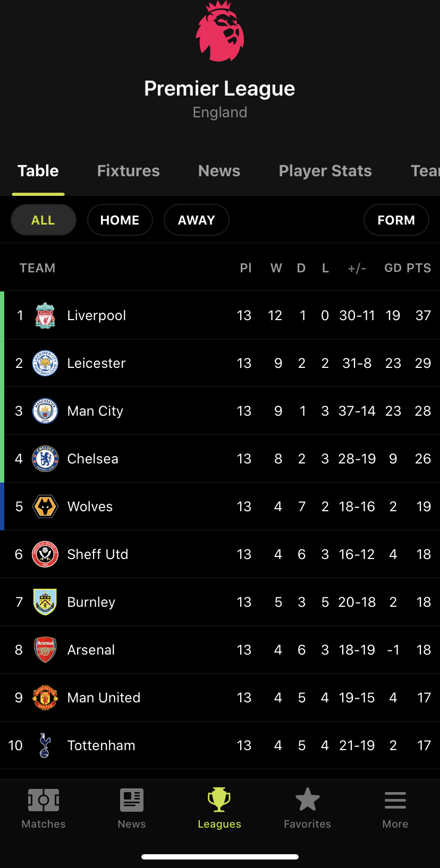Tap the PTS column header
The image size is (440, 868).
click(419, 268)
